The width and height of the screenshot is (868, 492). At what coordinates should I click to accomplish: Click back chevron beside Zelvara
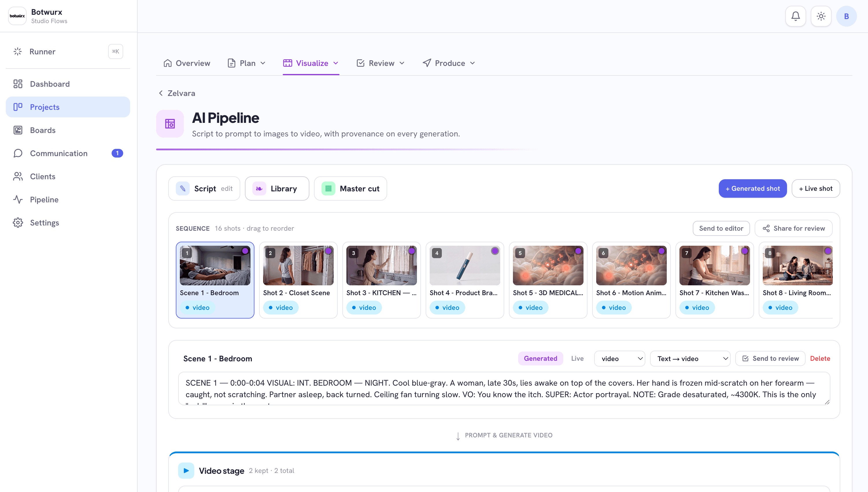click(x=161, y=93)
